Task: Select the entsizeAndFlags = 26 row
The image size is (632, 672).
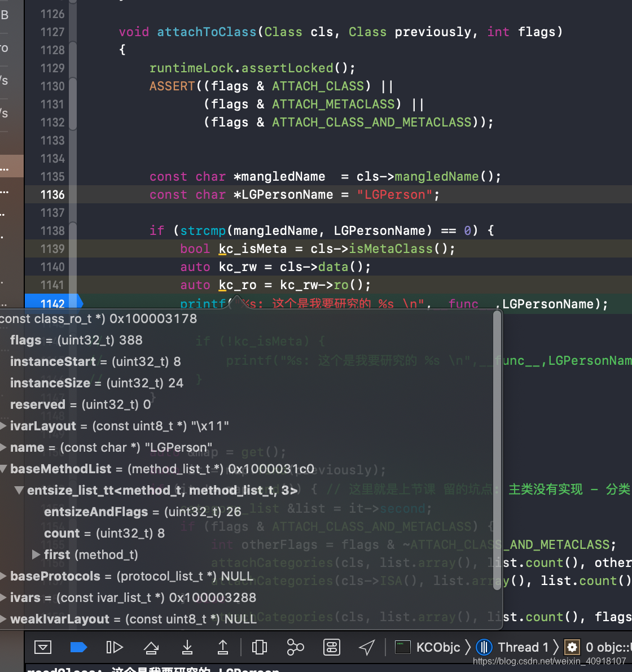Action: (143, 512)
